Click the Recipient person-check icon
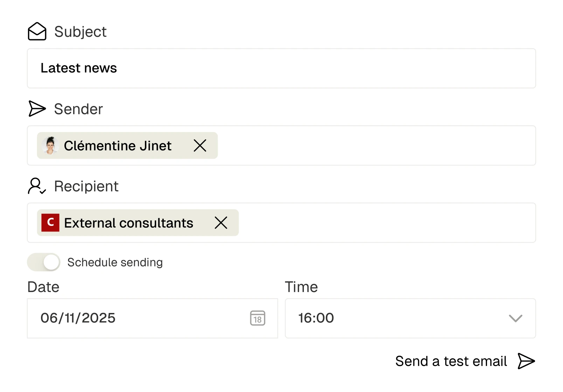This screenshot has height=392, width=563. click(37, 186)
